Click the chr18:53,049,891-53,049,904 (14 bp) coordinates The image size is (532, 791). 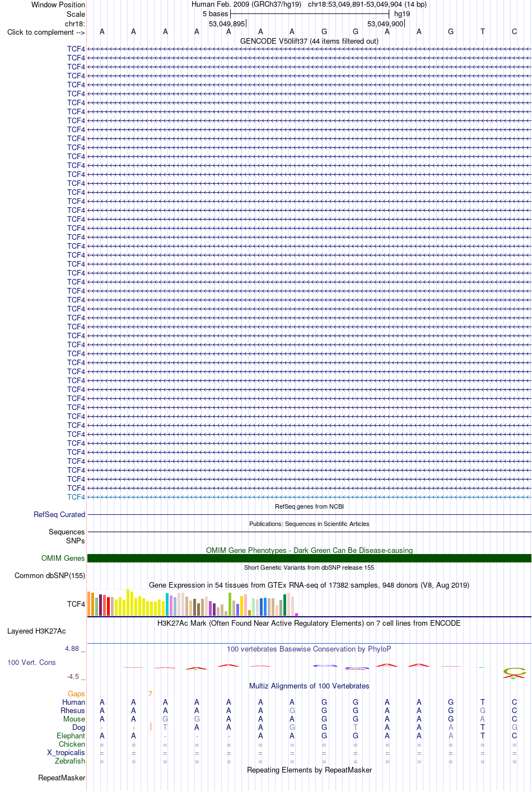[367, 4]
